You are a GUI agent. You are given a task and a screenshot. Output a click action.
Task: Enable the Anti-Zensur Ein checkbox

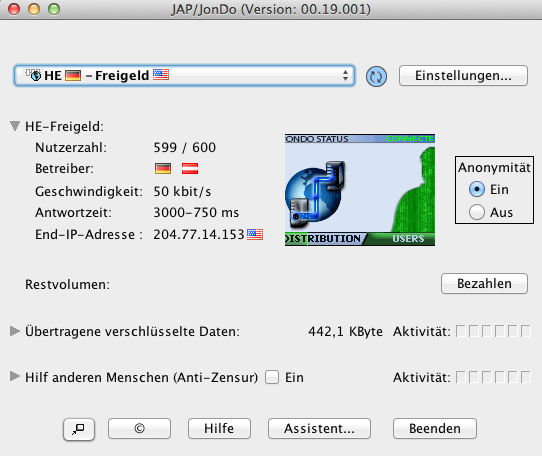[x=272, y=377]
